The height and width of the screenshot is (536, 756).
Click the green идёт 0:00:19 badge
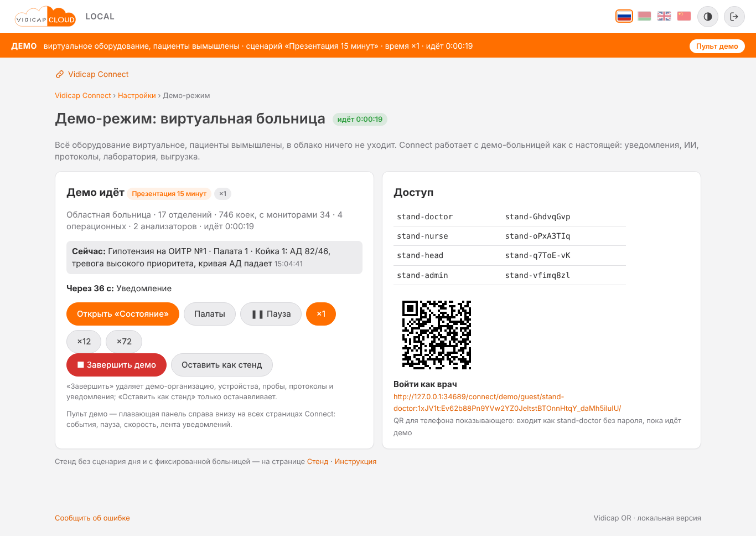point(360,119)
